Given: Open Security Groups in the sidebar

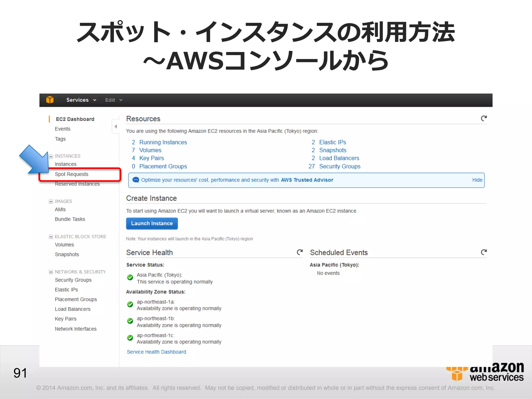Looking at the screenshot, I should click(73, 280).
